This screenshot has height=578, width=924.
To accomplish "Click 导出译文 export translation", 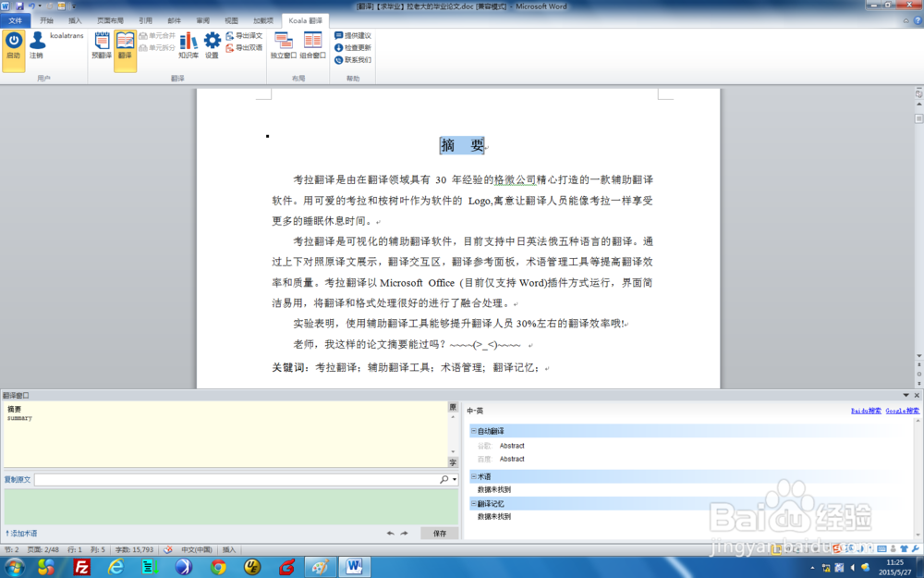I will [x=244, y=36].
